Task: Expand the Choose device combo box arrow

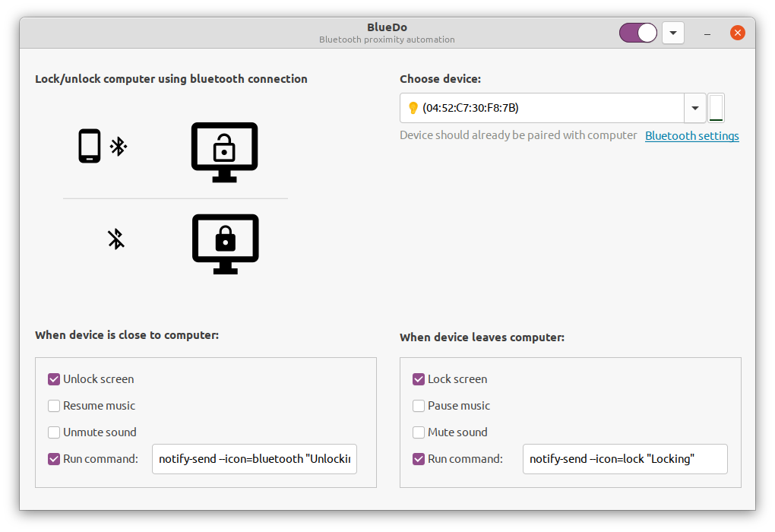Action: (695, 108)
